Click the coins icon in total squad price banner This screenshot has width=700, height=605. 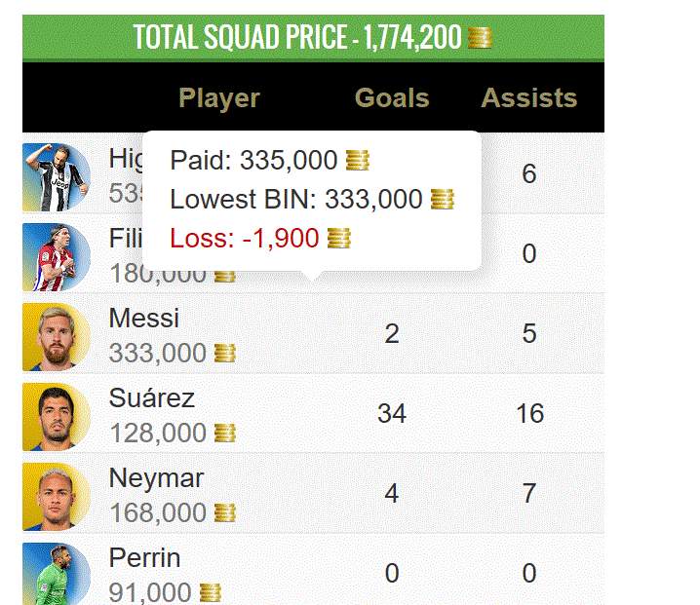(x=479, y=39)
